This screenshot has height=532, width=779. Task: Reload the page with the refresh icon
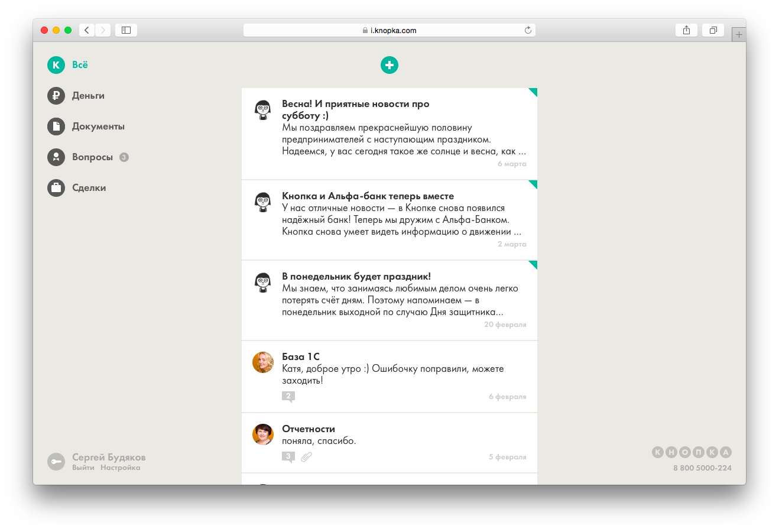528,30
